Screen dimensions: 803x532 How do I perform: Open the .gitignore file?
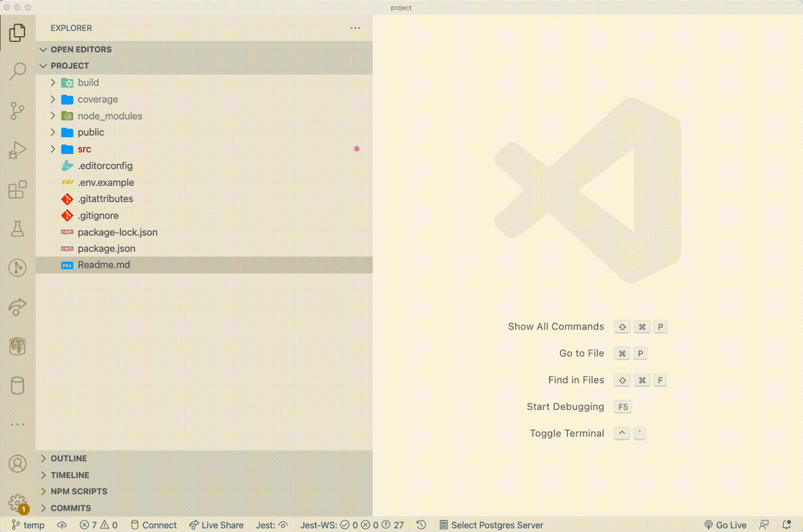coord(204,215)
